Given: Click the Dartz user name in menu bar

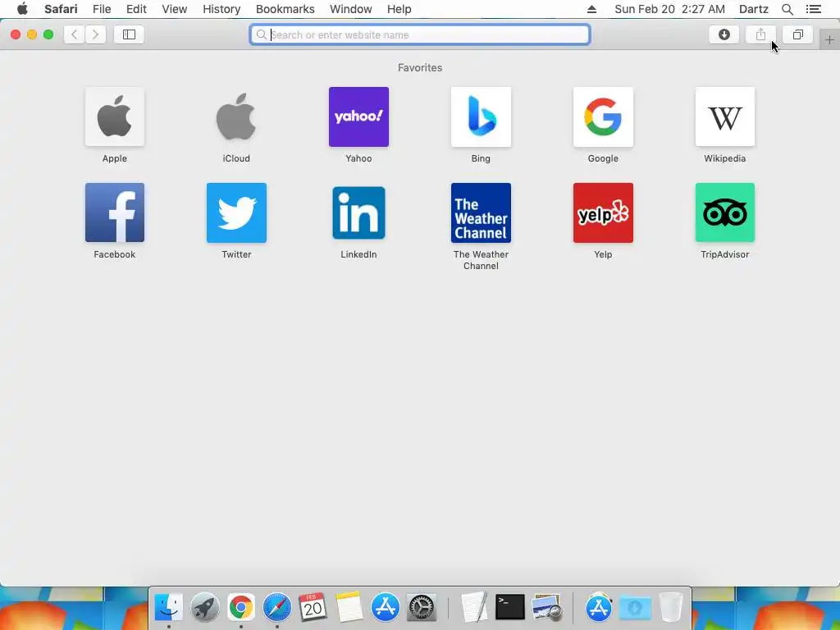Looking at the screenshot, I should point(754,9).
